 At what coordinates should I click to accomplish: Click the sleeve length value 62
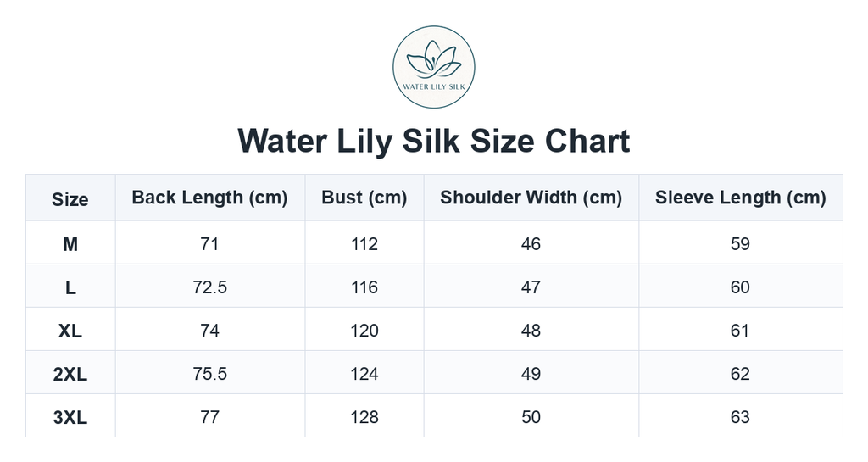click(x=741, y=374)
